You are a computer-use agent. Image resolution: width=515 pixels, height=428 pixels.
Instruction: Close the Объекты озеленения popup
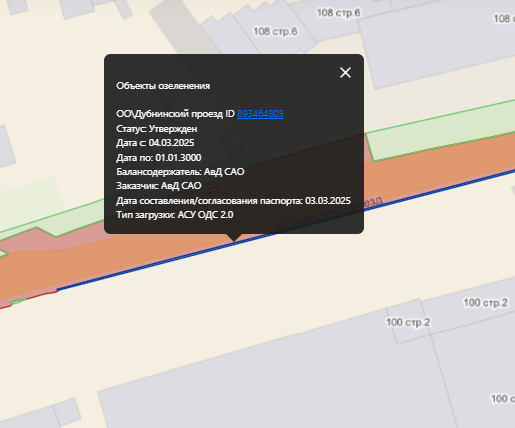click(x=345, y=72)
